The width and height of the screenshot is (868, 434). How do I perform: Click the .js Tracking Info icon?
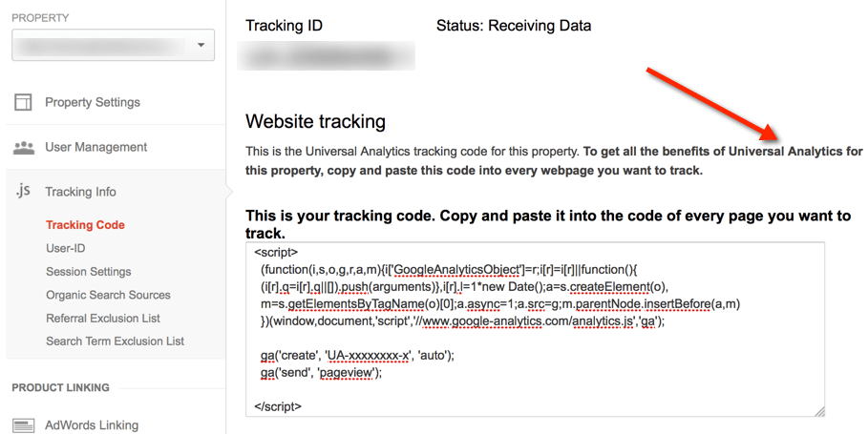23,192
